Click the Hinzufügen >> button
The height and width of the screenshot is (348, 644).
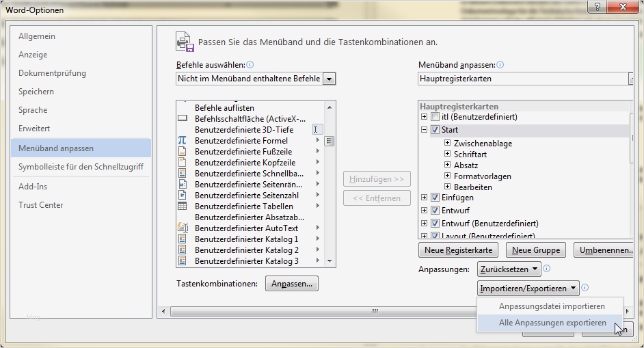377,179
